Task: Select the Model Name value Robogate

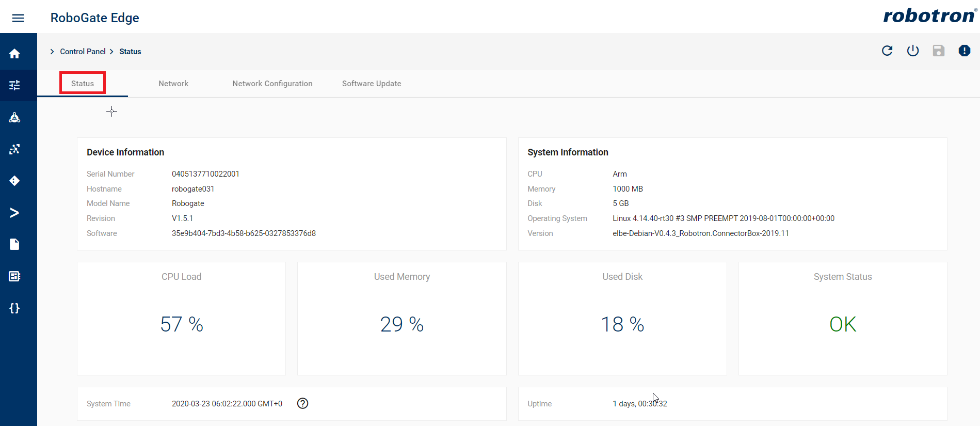Action: [188, 203]
